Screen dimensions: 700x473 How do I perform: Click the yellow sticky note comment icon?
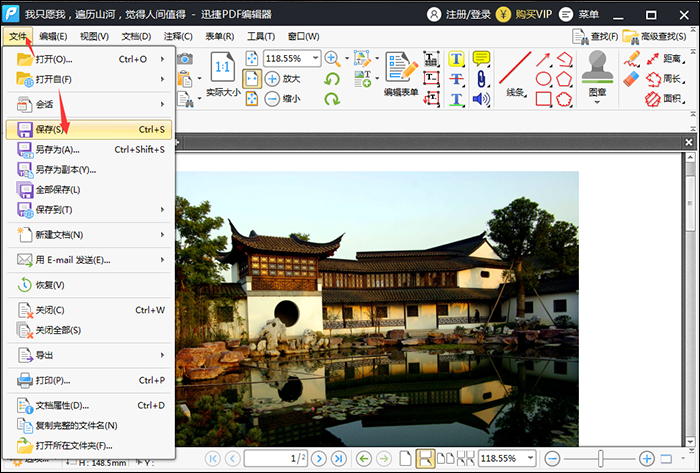(x=481, y=59)
